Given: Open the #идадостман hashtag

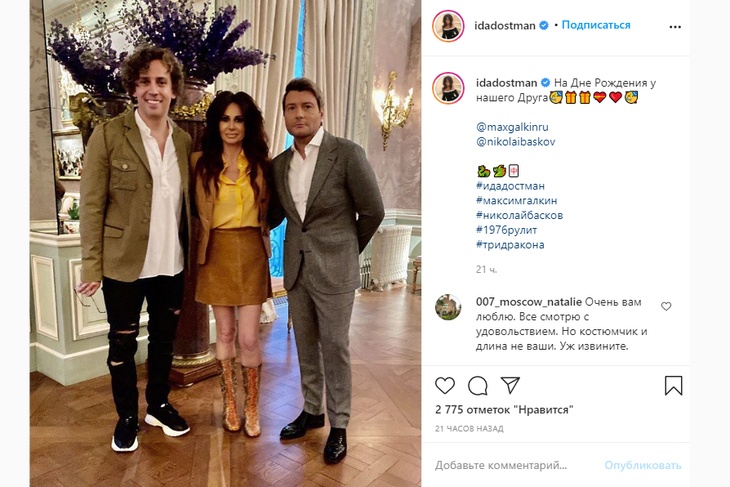Looking at the screenshot, I should (510, 186).
